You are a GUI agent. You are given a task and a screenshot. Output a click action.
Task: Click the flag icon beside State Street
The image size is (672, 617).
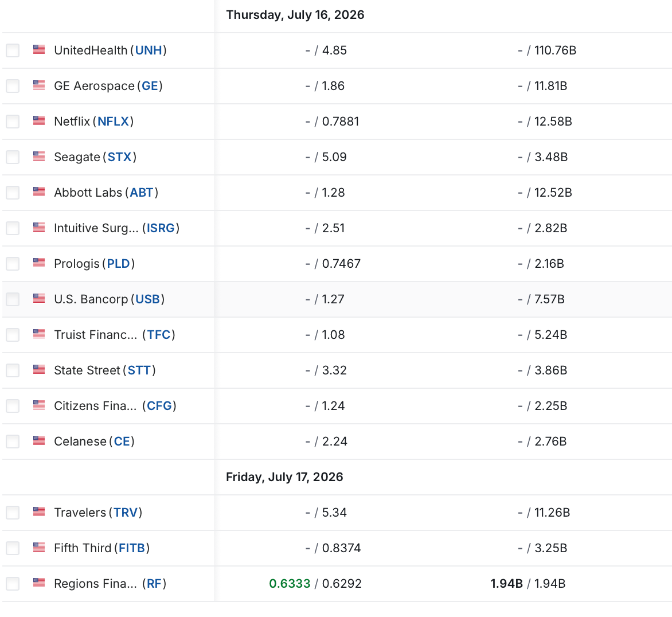(39, 369)
